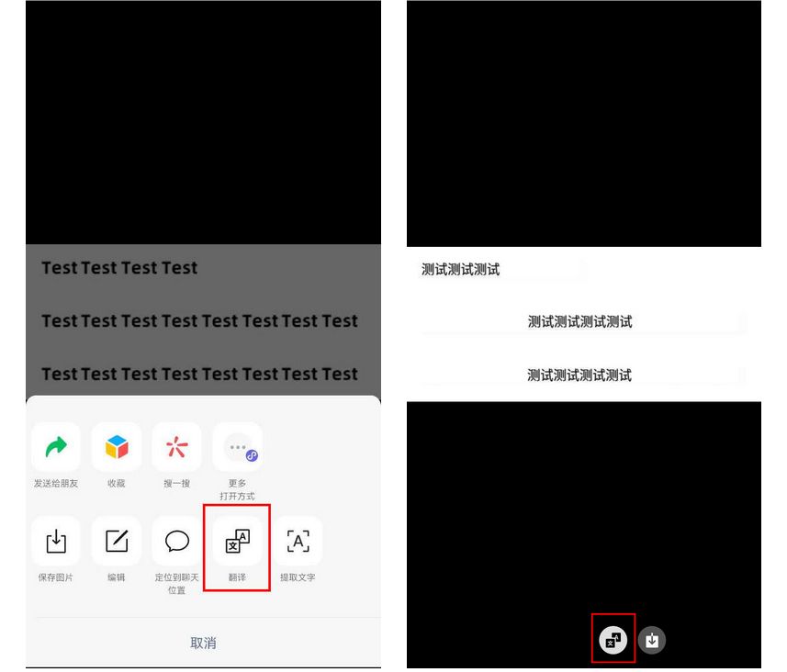
Task: Tap 定位到聊天位置 chat bubble icon
Action: coord(176,541)
